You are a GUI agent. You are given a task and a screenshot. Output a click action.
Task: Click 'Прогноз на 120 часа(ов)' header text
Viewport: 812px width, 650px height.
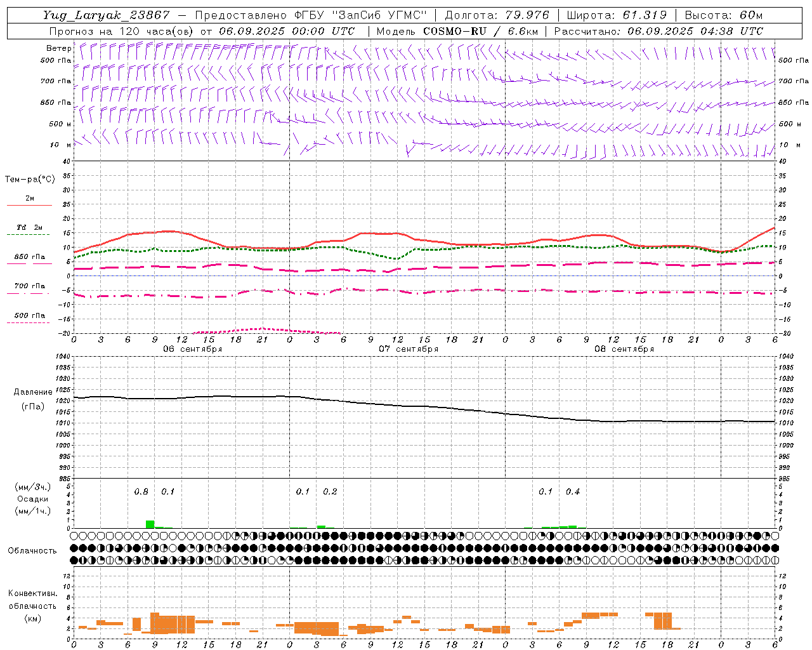pos(122,31)
